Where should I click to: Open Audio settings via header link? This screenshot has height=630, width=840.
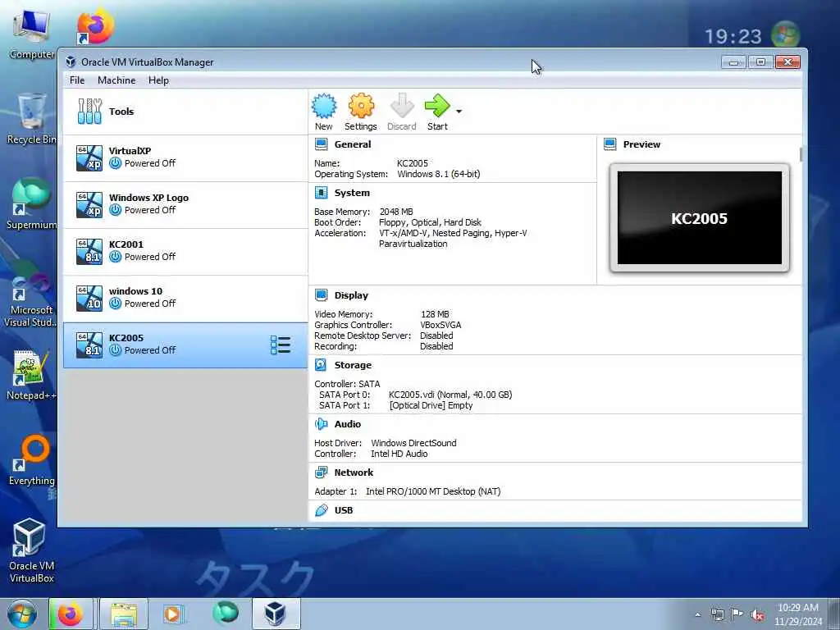[x=348, y=424]
